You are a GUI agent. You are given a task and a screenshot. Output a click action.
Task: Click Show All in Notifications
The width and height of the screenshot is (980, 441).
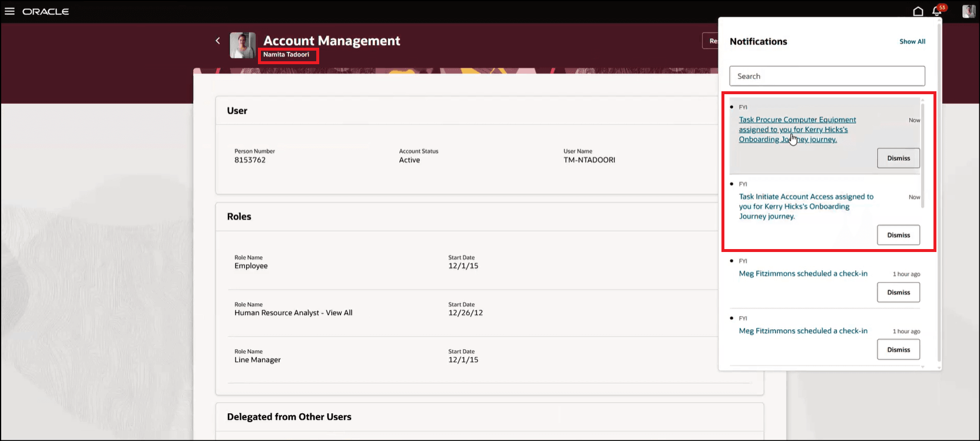[x=912, y=42]
